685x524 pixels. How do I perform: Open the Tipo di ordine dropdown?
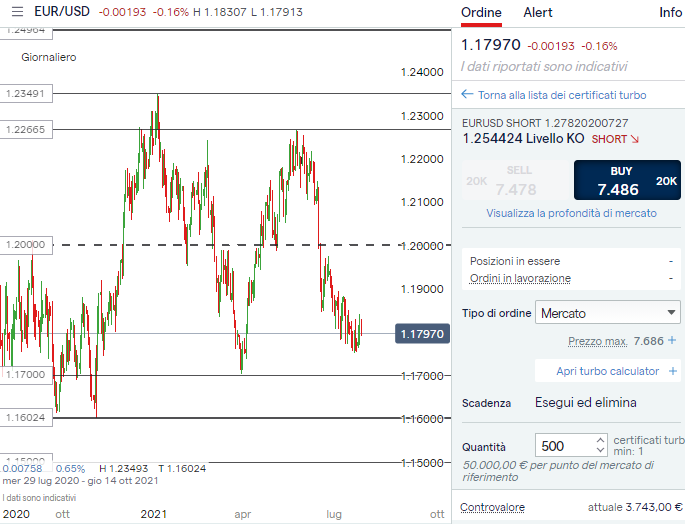608,313
